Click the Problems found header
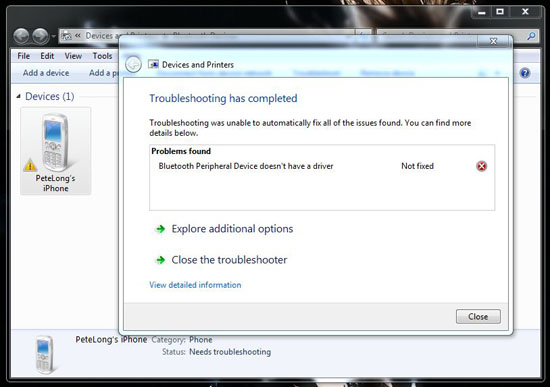 [x=181, y=151]
